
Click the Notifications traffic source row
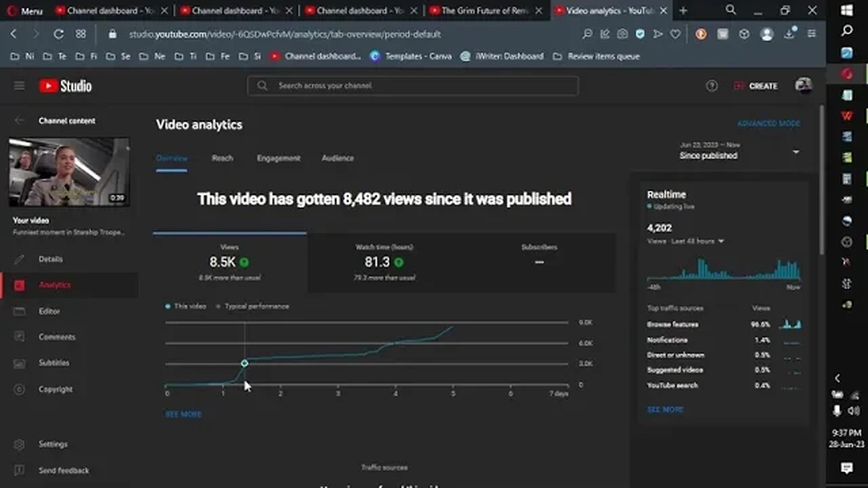[724, 340]
